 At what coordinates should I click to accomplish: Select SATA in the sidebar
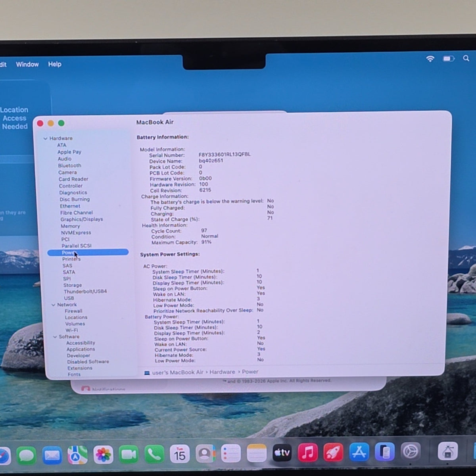[x=69, y=272]
